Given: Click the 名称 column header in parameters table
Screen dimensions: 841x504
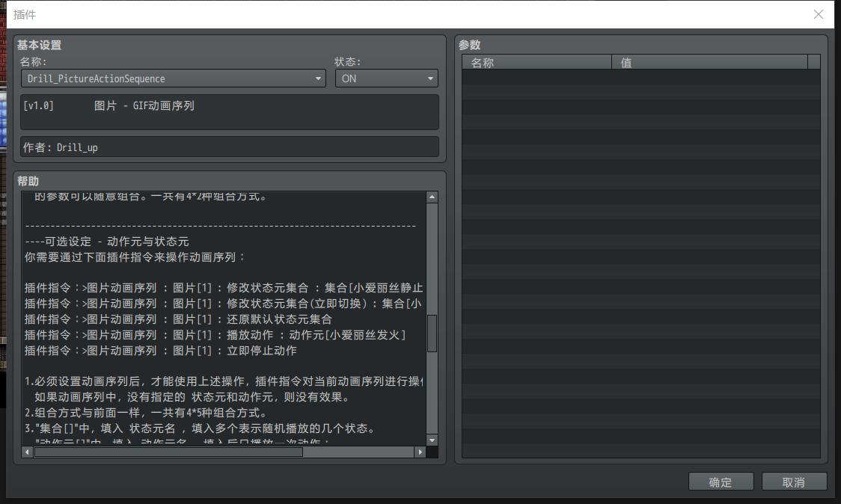Looking at the screenshot, I should (x=536, y=62).
